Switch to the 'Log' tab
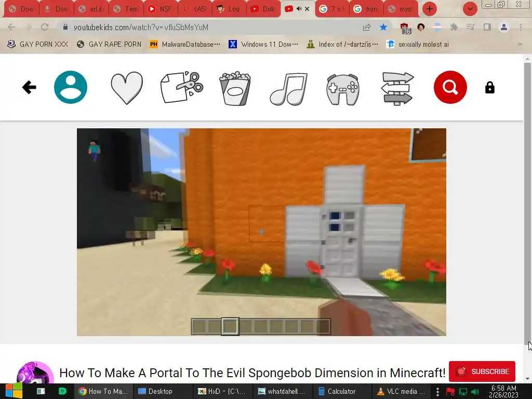The image size is (532, 399). click(229, 9)
